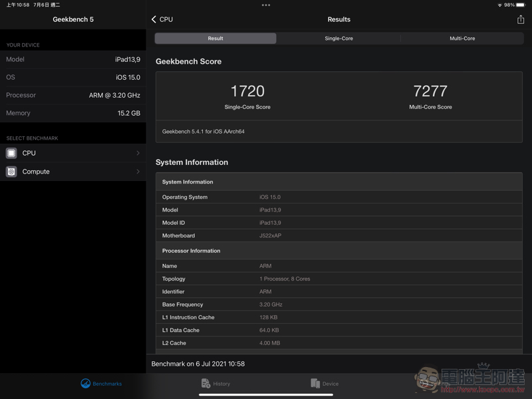The width and height of the screenshot is (532, 399).
Task: Tap the Benchmarks gauge icon
Action: (85, 384)
